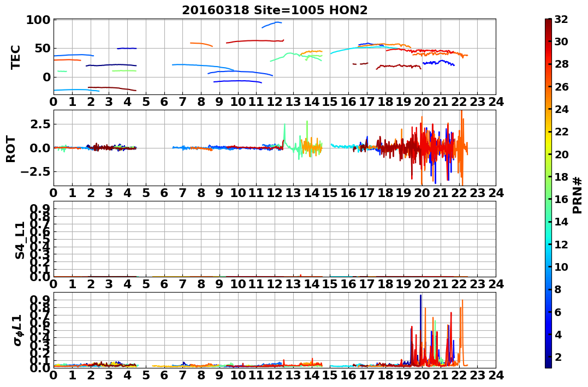Image resolution: width=588 pixels, height=387 pixels.
Task: Click the colorbar tick label 32
Action: [561, 19]
